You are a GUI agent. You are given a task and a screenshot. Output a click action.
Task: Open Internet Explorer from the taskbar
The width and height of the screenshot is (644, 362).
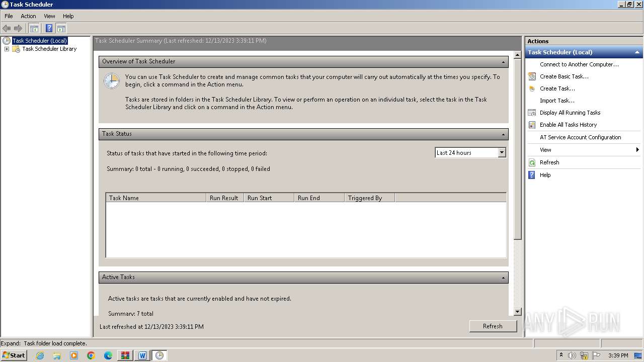coord(40,355)
